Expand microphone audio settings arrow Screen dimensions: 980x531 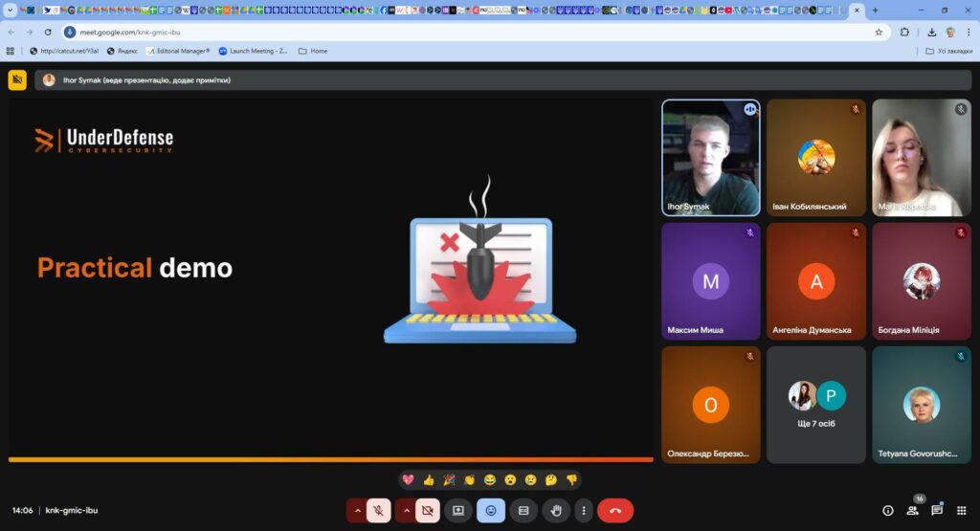(x=357, y=511)
